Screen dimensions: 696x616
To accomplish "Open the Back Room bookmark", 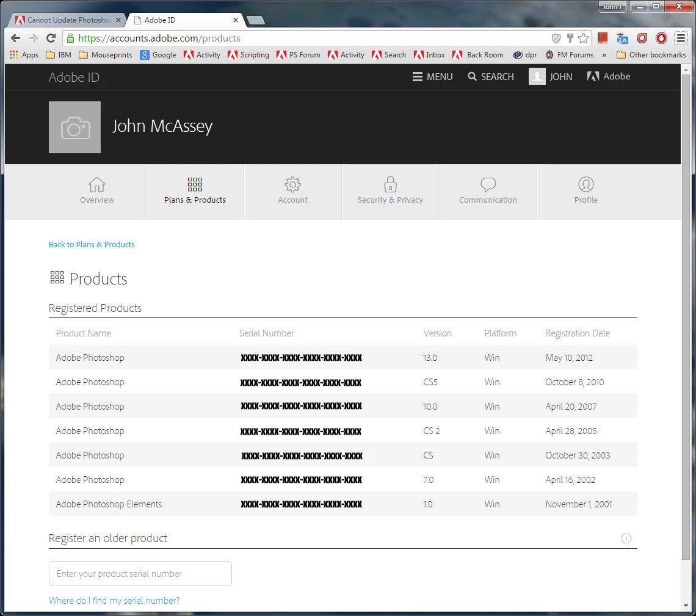I will click(478, 54).
